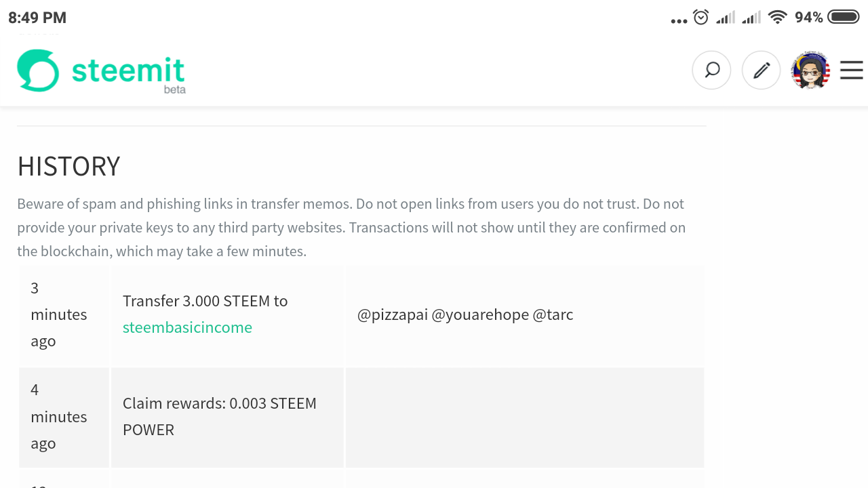
Task: Tap the battery indicator icon
Action: [x=844, y=17]
